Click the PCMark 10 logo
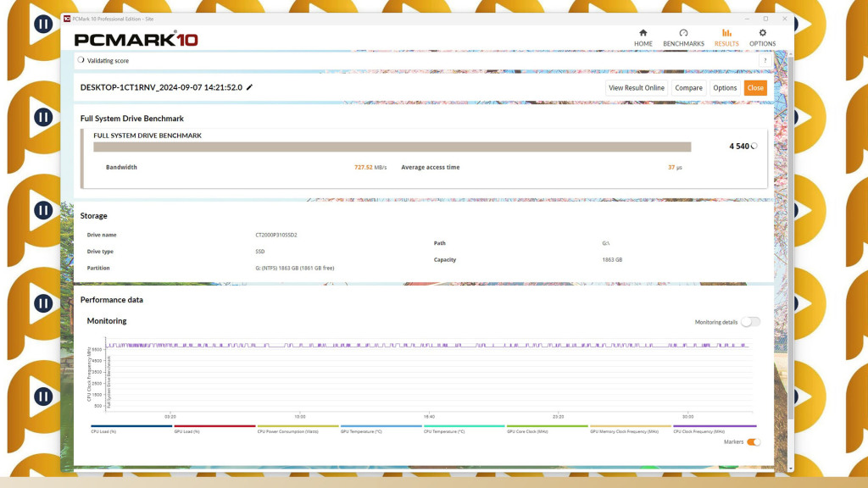This screenshot has width=868, height=488. click(x=136, y=39)
